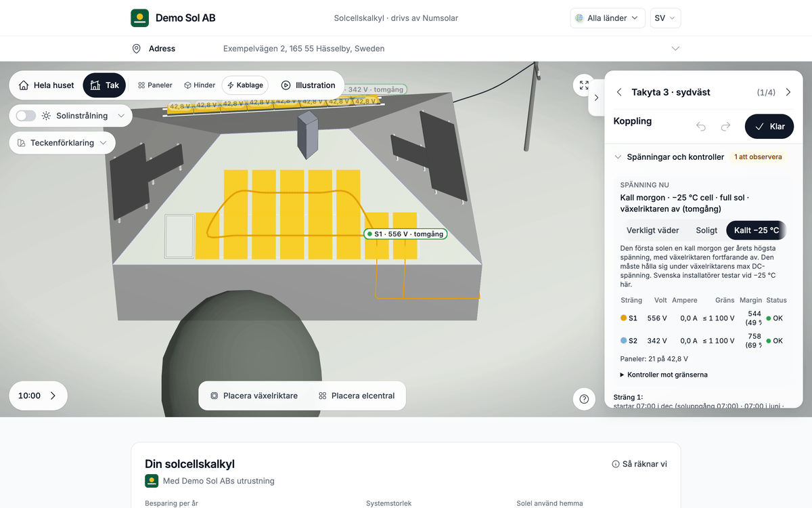Screen dimensions: 812x508
Task: Click the blue S2 string color dot
Action: point(624,341)
